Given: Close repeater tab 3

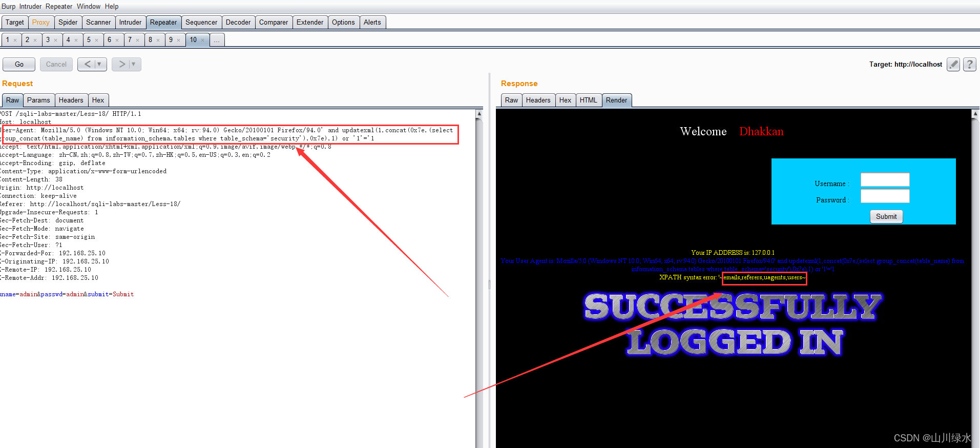Looking at the screenshot, I should coord(56,40).
